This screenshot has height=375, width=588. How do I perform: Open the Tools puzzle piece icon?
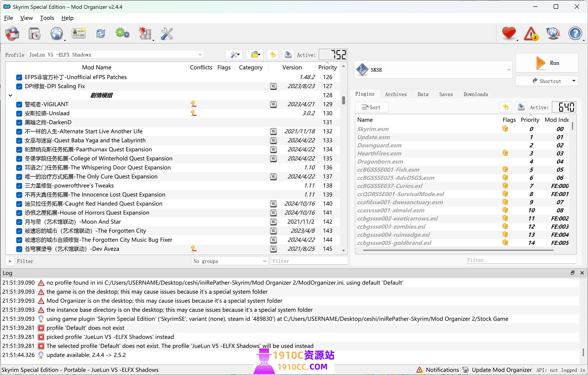[x=145, y=34]
